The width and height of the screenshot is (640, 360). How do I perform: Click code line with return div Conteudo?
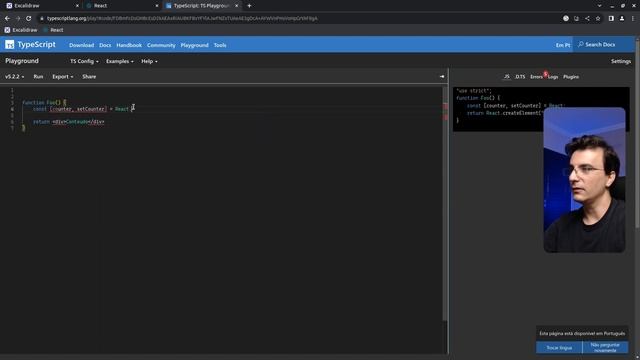(69, 122)
